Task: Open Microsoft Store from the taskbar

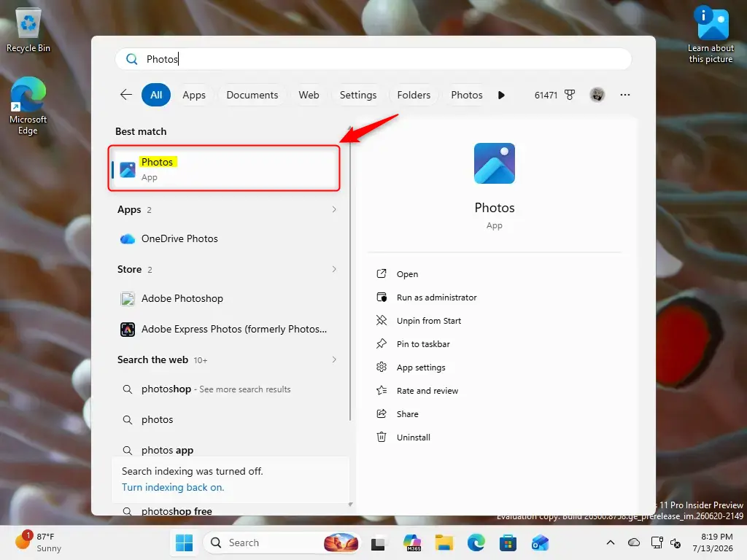Action: coord(508,542)
